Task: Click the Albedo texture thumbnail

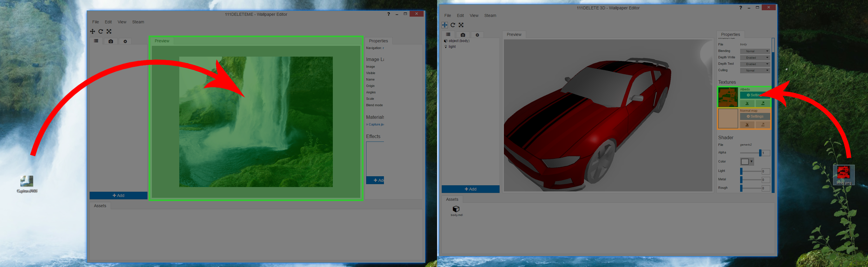Action: point(728,97)
